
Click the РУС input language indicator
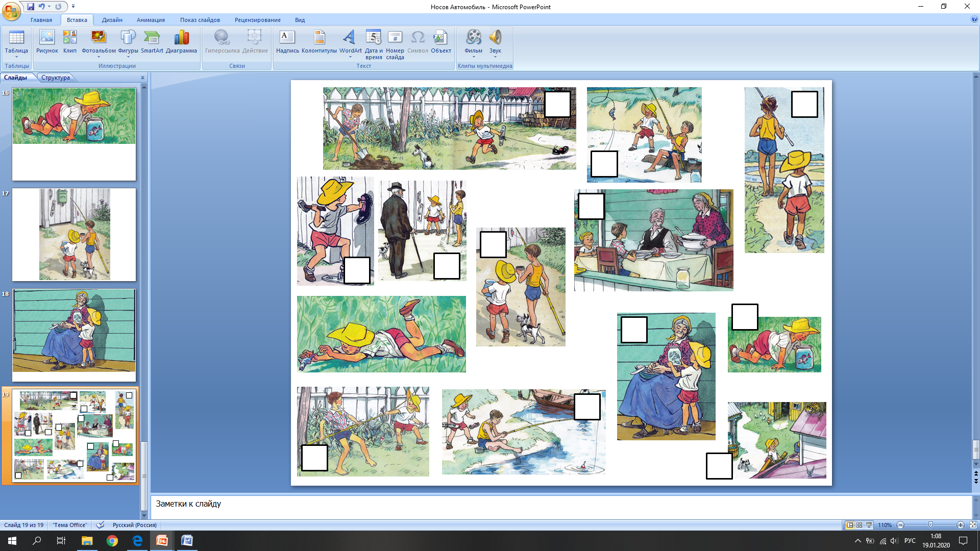pyautogui.click(x=910, y=541)
